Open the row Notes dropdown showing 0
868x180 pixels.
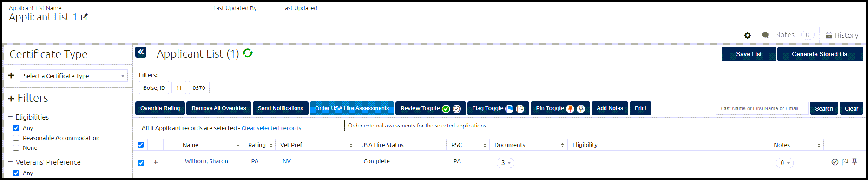point(785,163)
